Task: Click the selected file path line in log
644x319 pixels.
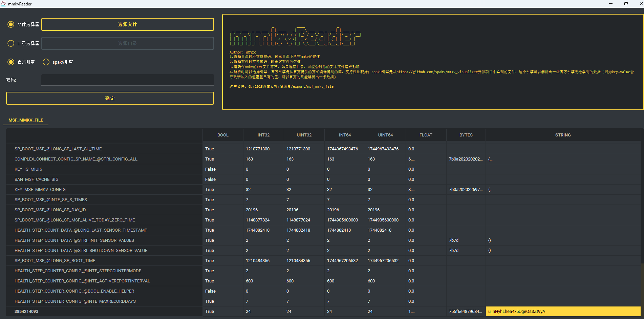Action: pyautogui.click(x=281, y=86)
